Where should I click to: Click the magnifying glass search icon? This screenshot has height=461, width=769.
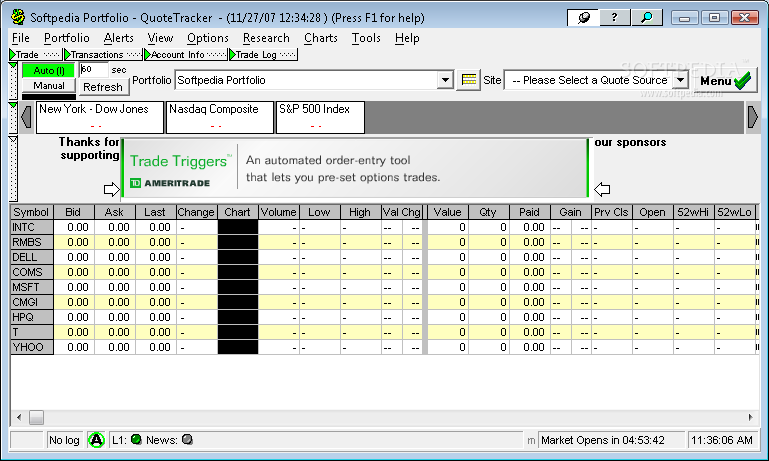647,18
